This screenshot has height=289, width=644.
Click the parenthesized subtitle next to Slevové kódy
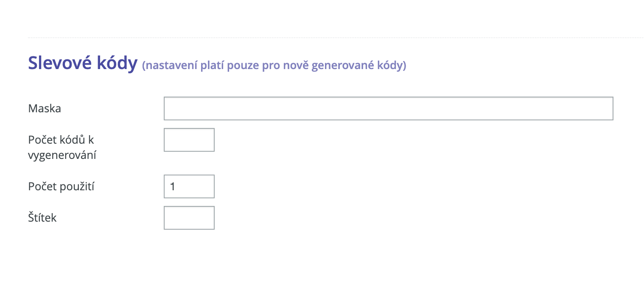(x=274, y=65)
